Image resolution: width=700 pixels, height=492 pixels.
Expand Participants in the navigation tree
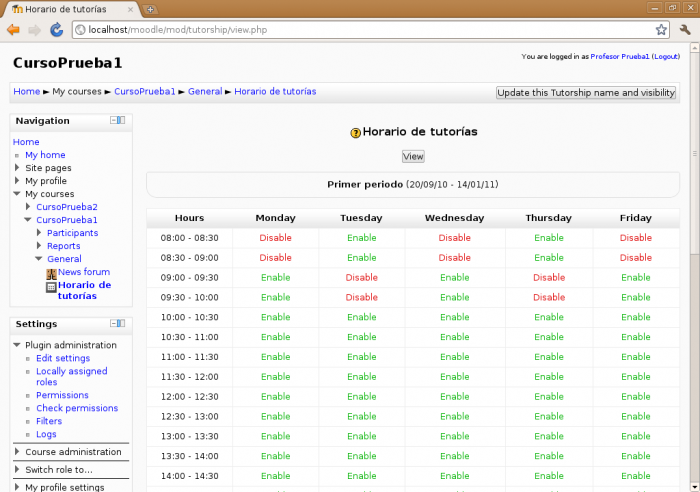pyautogui.click(x=39, y=233)
